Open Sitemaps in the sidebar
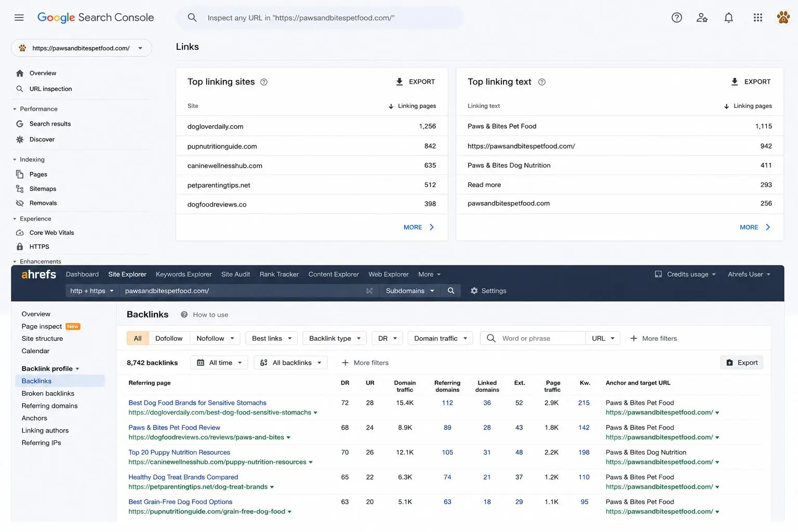Image resolution: width=798 pixels, height=532 pixels. point(43,189)
